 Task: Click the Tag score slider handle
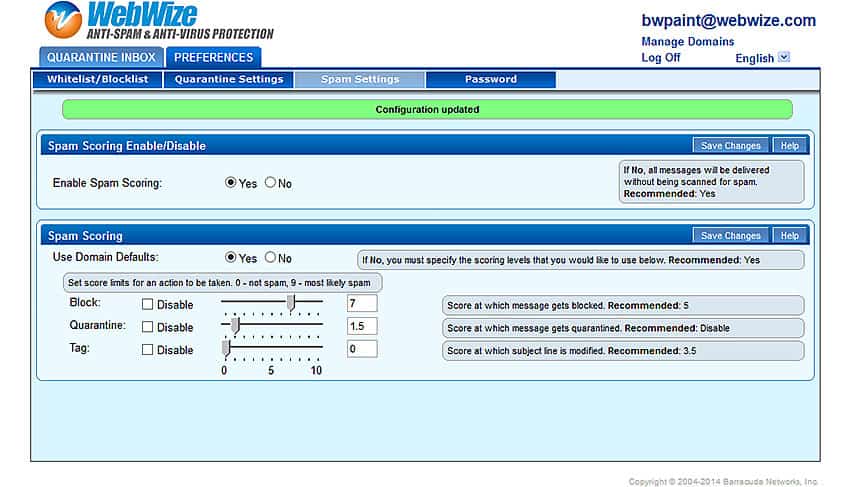tap(226, 348)
